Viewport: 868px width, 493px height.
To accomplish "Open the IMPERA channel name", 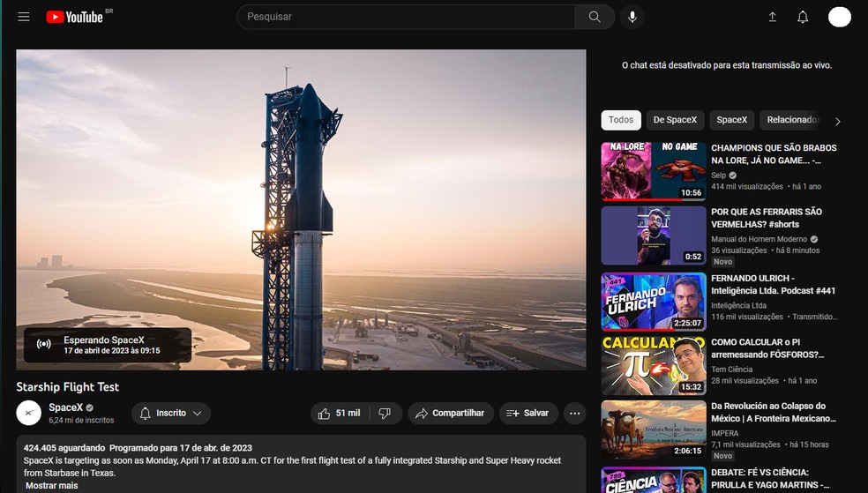I will click(x=724, y=433).
